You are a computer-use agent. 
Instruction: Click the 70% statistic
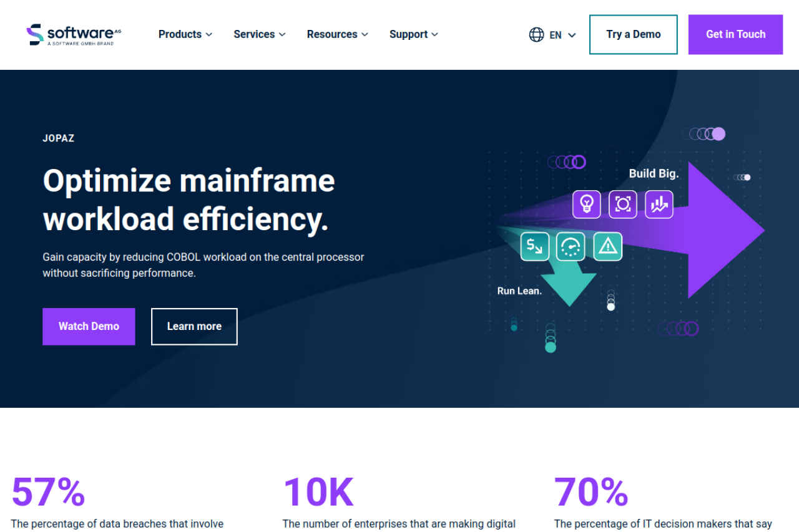point(591,491)
